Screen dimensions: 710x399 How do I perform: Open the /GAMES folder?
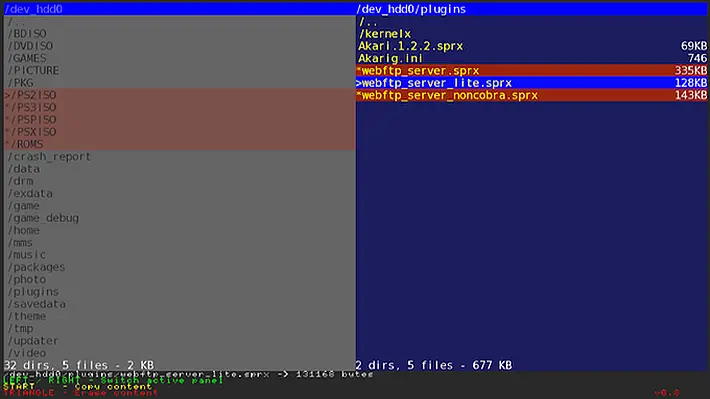click(x=180, y=58)
